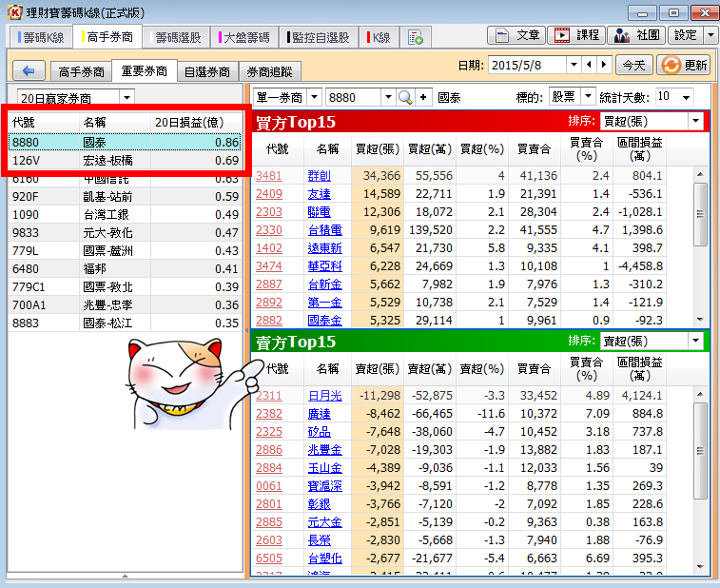Open stock name link 台塑化
The width and height of the screenshot is (720, 588).
tap(324, 559)
